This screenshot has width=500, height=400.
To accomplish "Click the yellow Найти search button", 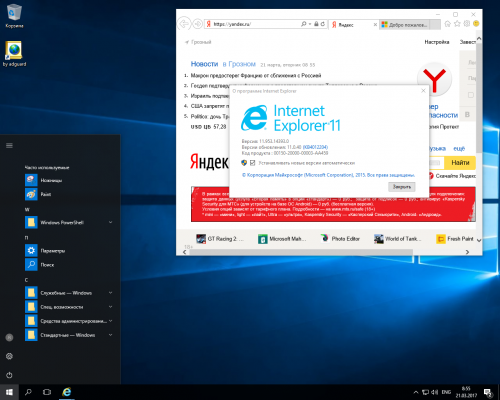I will tap(460, 163).
